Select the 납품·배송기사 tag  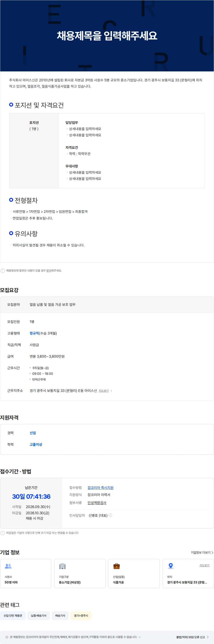click(x=39, y=616)
